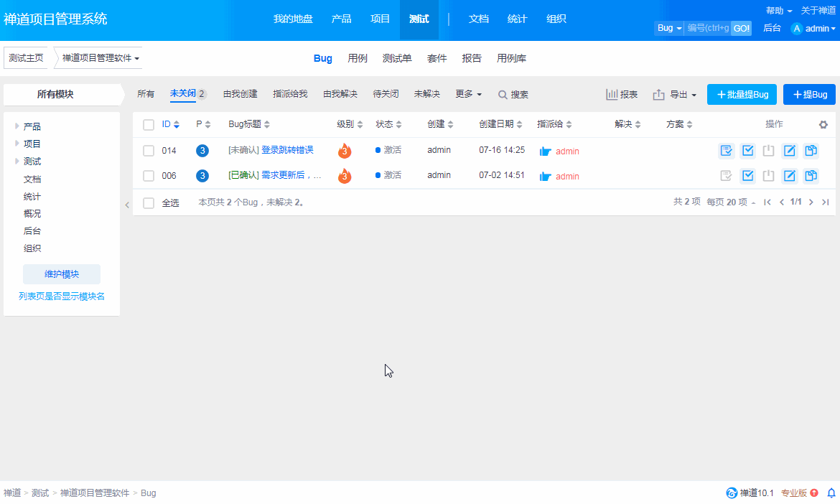Click the notification bell icon

pos(831,493)
